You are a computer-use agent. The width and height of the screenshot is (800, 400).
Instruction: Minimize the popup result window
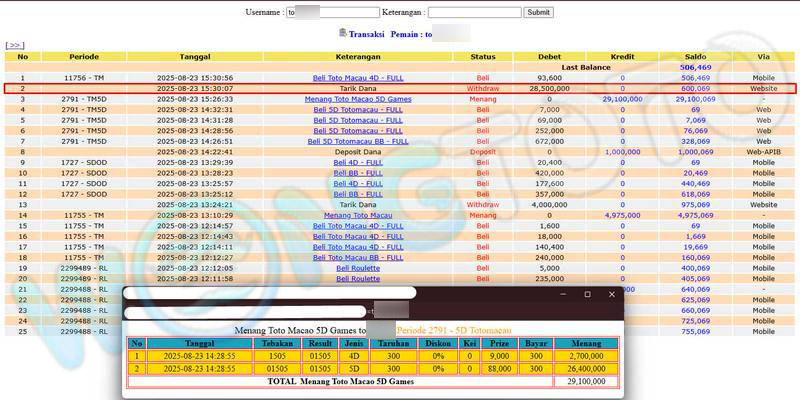563,294
